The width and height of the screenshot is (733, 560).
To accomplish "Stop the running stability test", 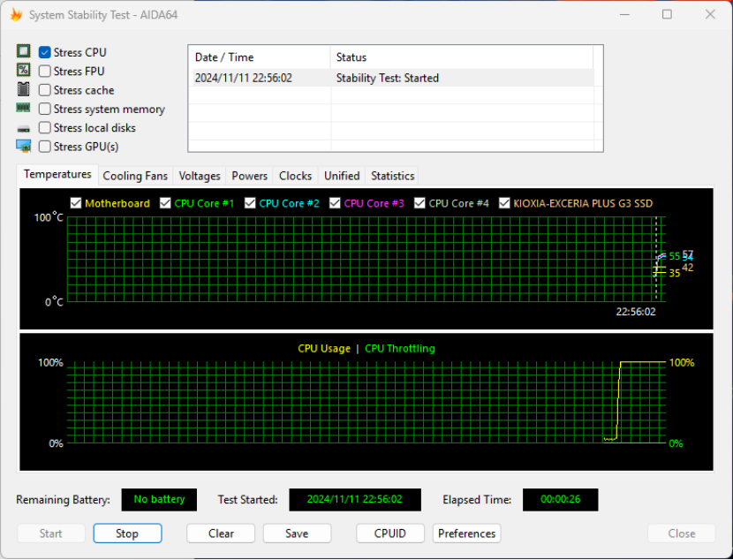I will [x=127, y=534].
